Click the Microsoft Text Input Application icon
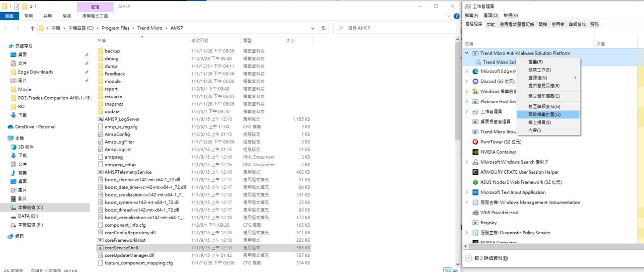Viewport: 644px width, 272px height. tap(475, 192)
